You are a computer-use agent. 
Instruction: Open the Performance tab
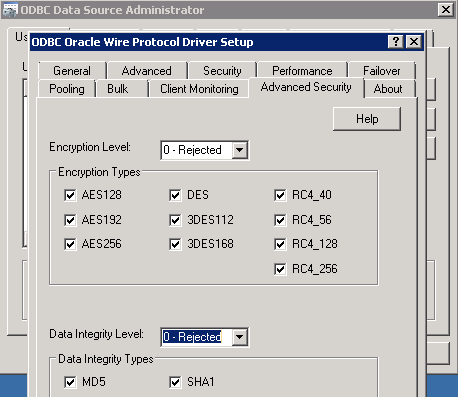(x=302, y=71)
